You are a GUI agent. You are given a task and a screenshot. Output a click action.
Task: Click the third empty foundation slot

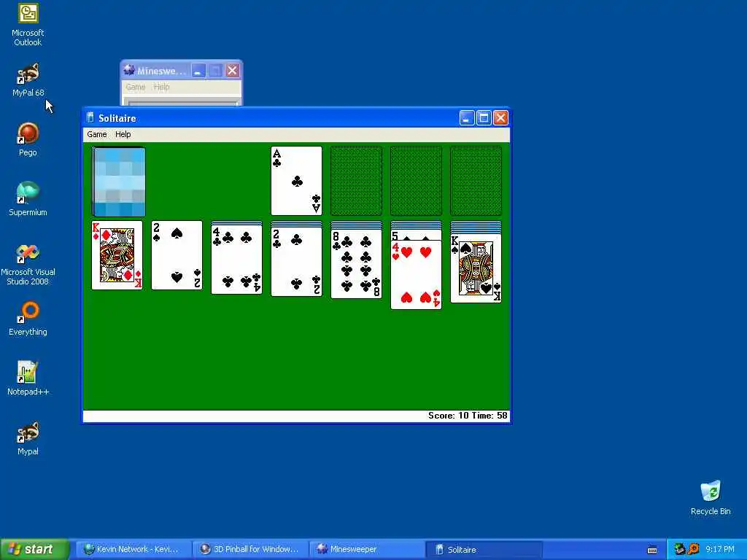(416, 181)
